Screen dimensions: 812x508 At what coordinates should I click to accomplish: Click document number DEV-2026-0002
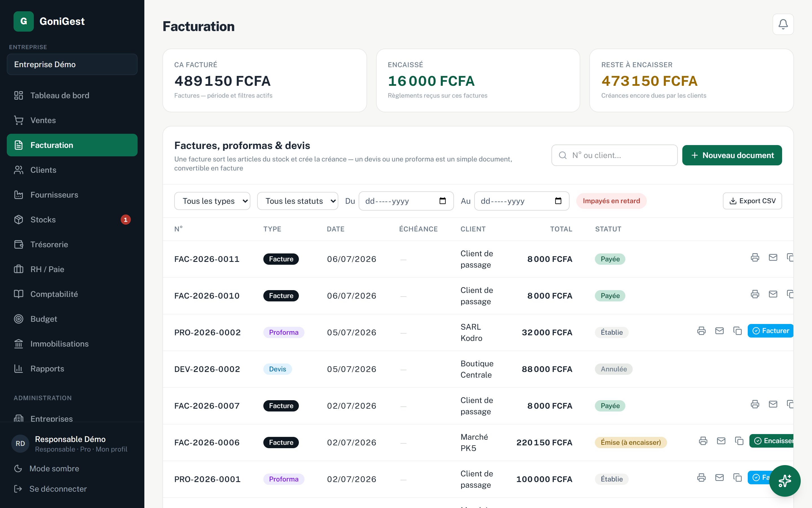[x=207, y=369]
